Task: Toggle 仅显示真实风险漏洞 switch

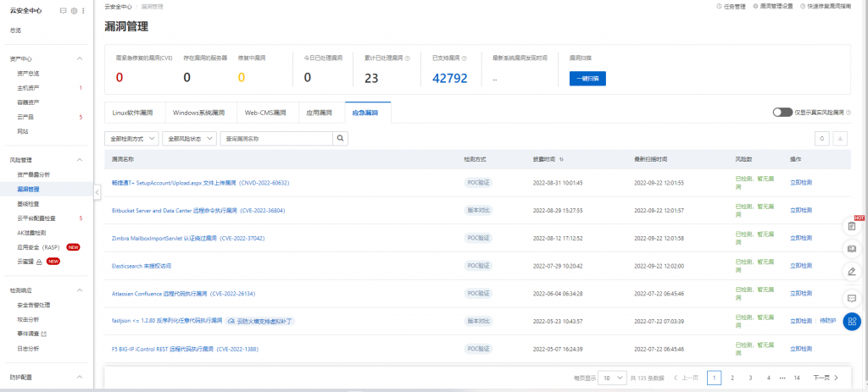Action: tap(782, 113)
